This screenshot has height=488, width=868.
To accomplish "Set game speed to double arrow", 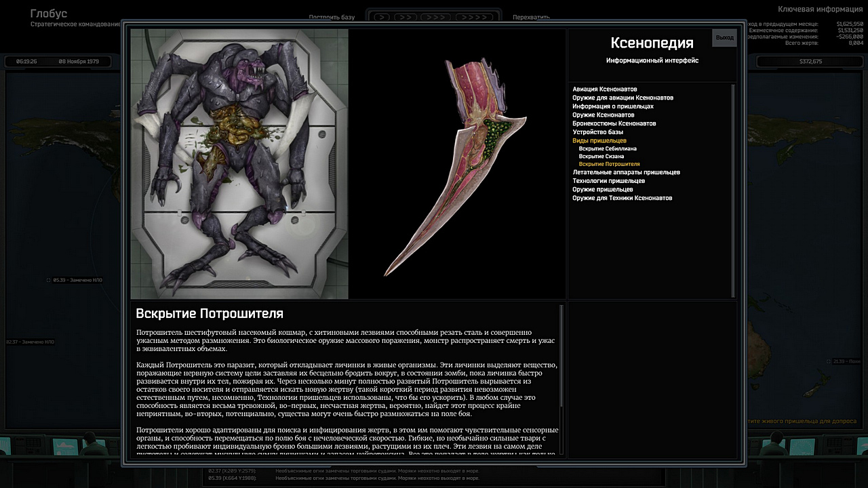I will [405, 17].
